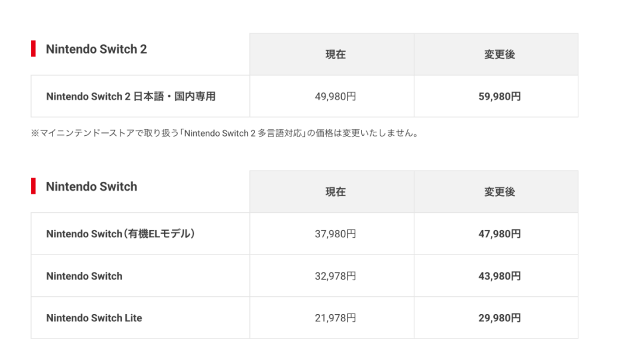Click Nintendo Switch (有機ELモデル) row label
The image size is (644, 363).
coord(120,234)
